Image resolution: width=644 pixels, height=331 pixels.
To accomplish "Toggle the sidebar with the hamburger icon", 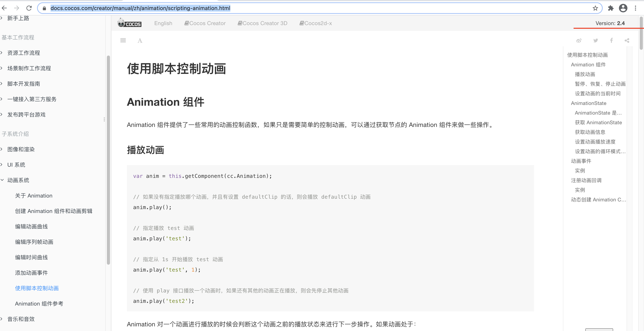I will 123,41.
